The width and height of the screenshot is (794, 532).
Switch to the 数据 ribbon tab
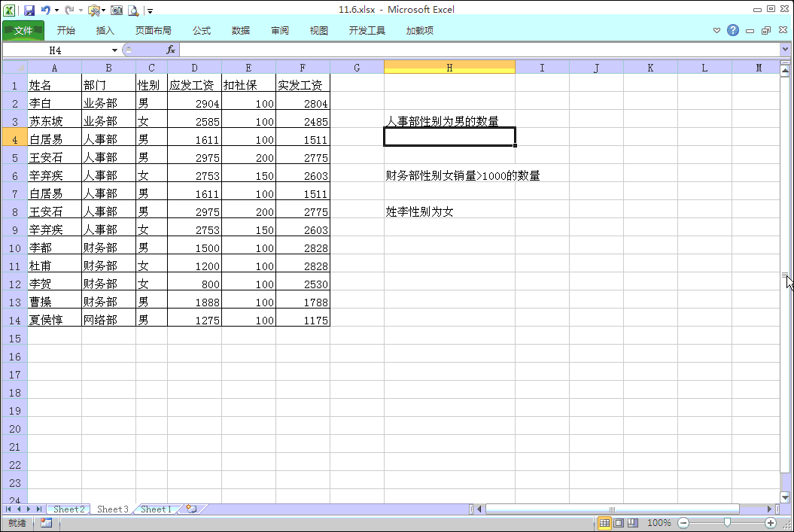pyautogui.click(x=241, y=30)
